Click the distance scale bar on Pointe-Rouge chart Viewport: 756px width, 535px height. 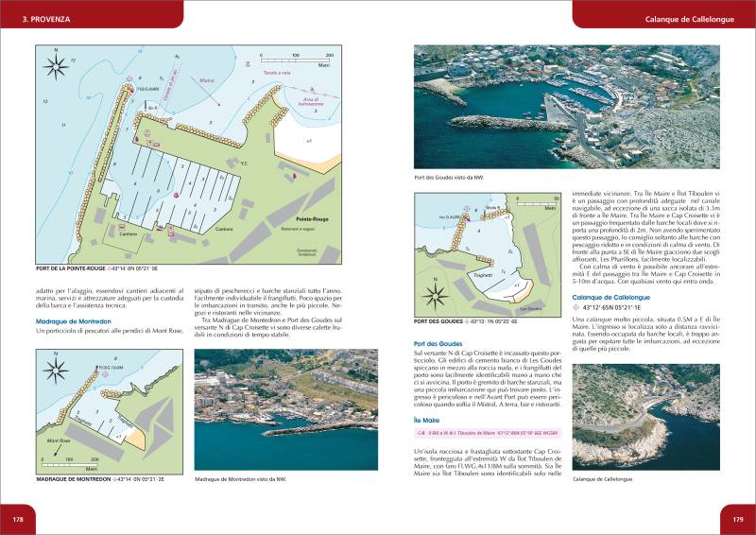[x=296, y=59]
